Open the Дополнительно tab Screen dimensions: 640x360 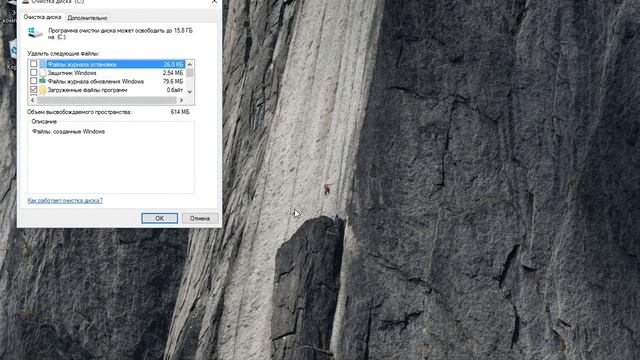pyautogui.click(x=87, y=18)
